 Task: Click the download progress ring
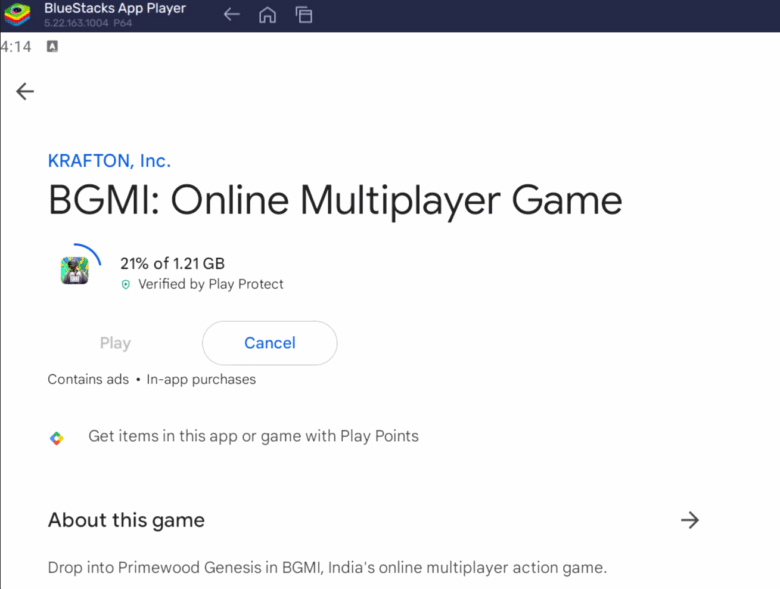(x=92, y=250)
